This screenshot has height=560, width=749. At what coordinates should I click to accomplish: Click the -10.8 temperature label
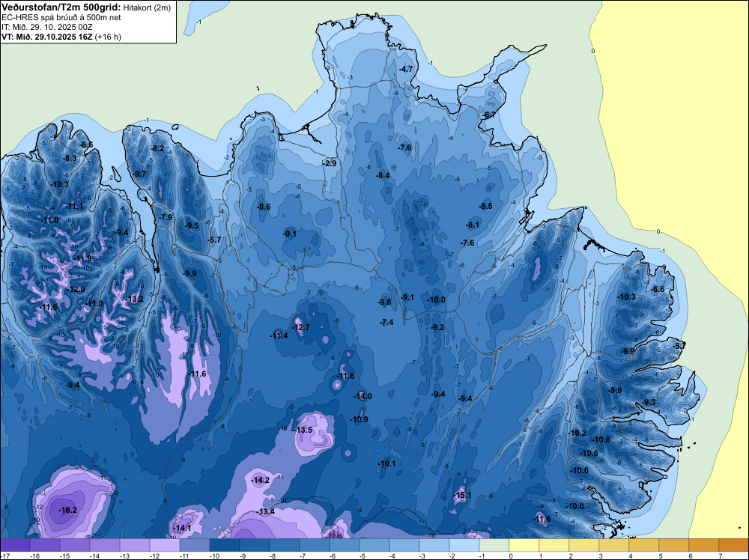coord(601,439)
